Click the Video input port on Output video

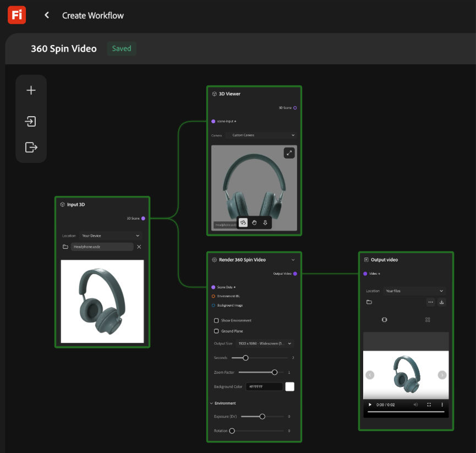365,274
